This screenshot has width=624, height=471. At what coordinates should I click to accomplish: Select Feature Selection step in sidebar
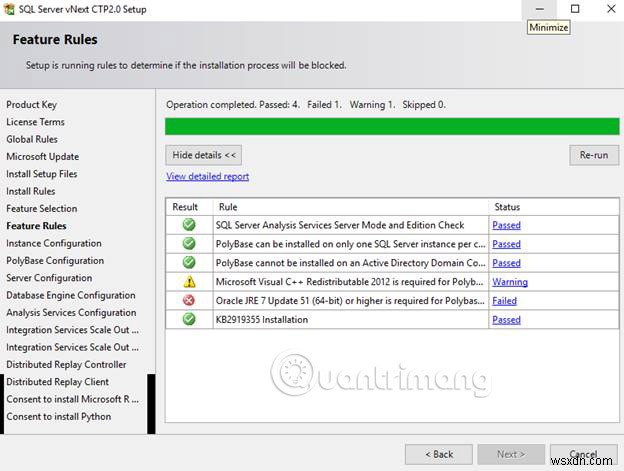[42, 208]
